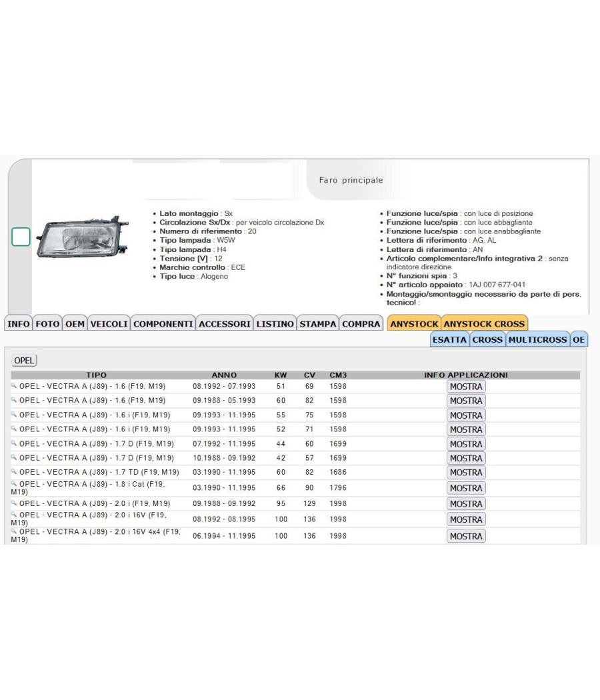Click MOSTRA for Vectra 2.0 i 16V 4x4

click(466, 536)
